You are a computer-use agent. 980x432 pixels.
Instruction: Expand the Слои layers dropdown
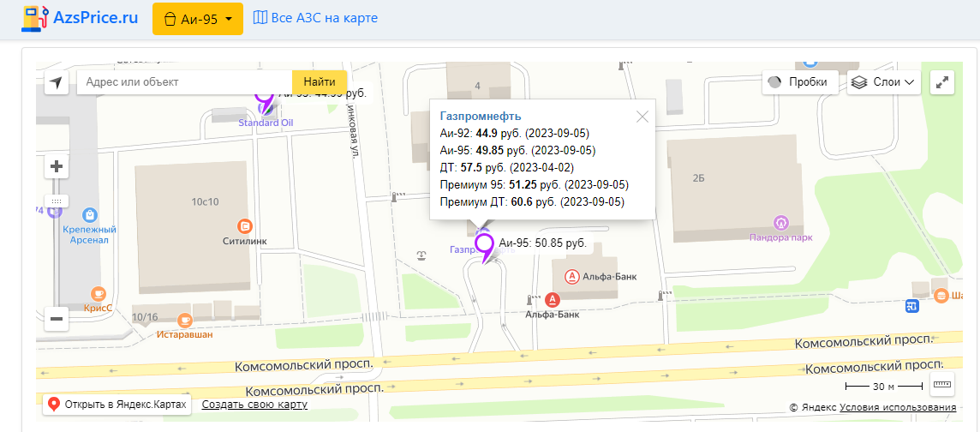884,82
